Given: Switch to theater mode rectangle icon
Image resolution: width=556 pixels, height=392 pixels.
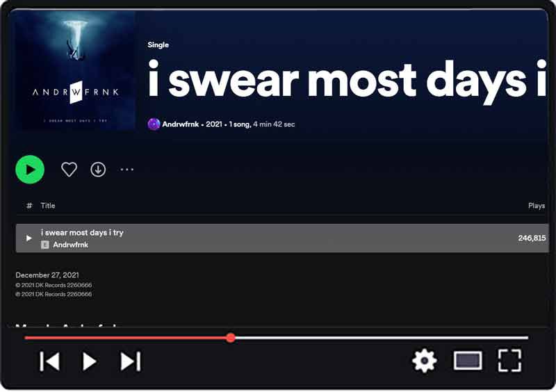Looking at the screenshot, I should [x=468, y=361].
